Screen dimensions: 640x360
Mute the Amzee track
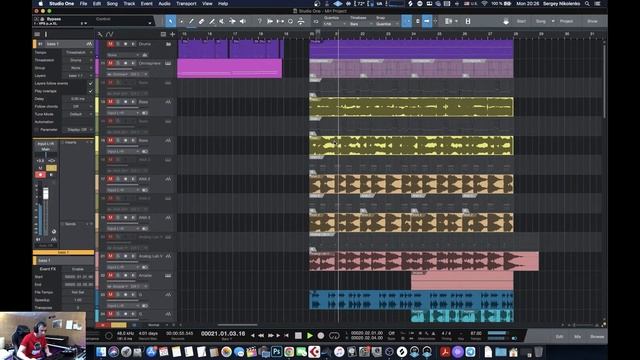point(110,276)
